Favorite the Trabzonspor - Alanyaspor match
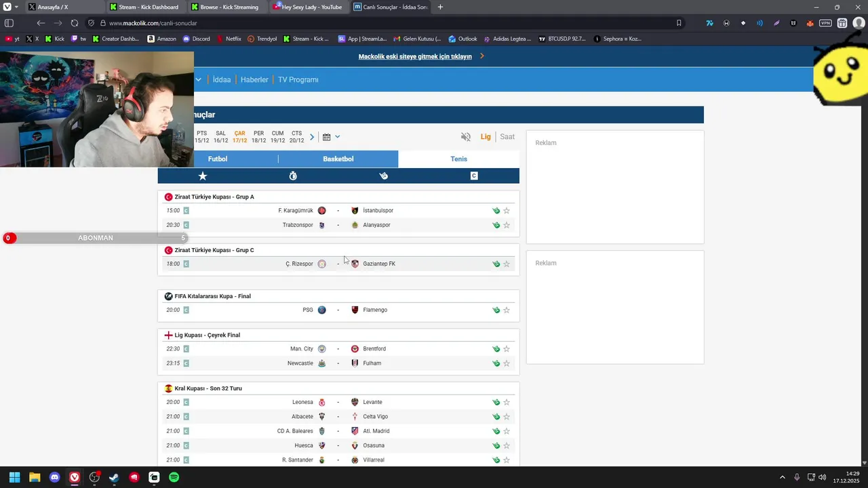868x488 pixels. (507, 225)
